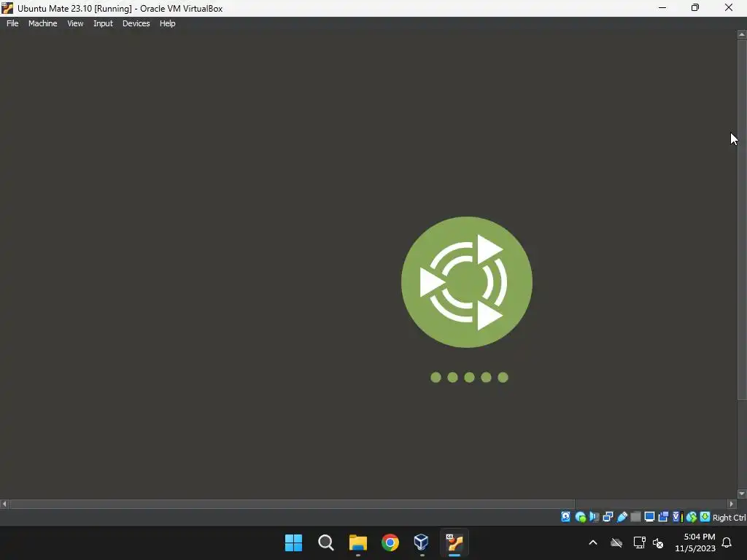
Task: Click the OneDrive cloud tray icon
Action: coord(616,542)
